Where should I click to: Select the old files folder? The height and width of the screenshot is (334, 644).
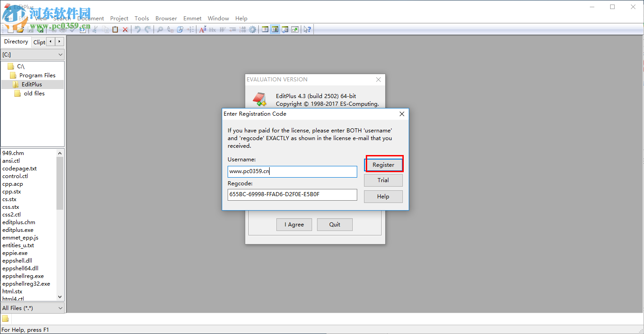click(30, 94)
